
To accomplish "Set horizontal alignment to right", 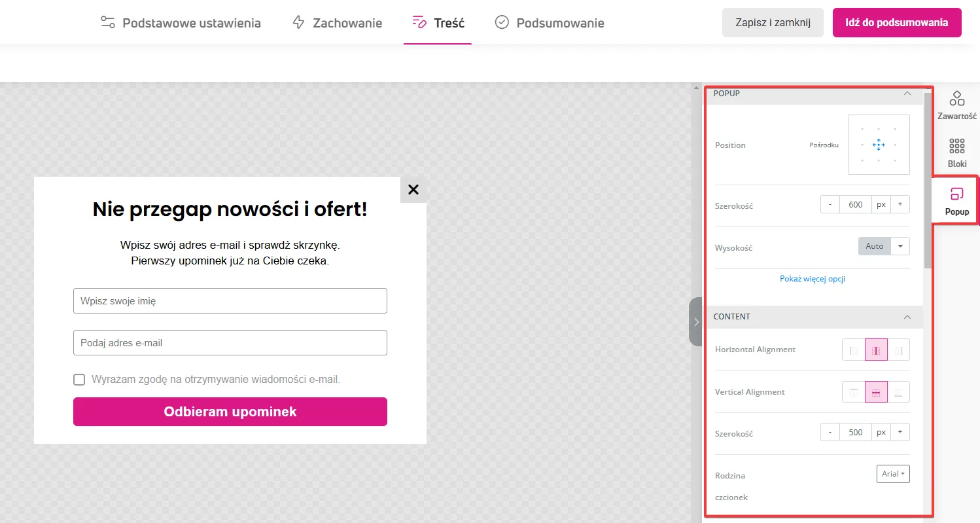I will [x=898, y=350].
